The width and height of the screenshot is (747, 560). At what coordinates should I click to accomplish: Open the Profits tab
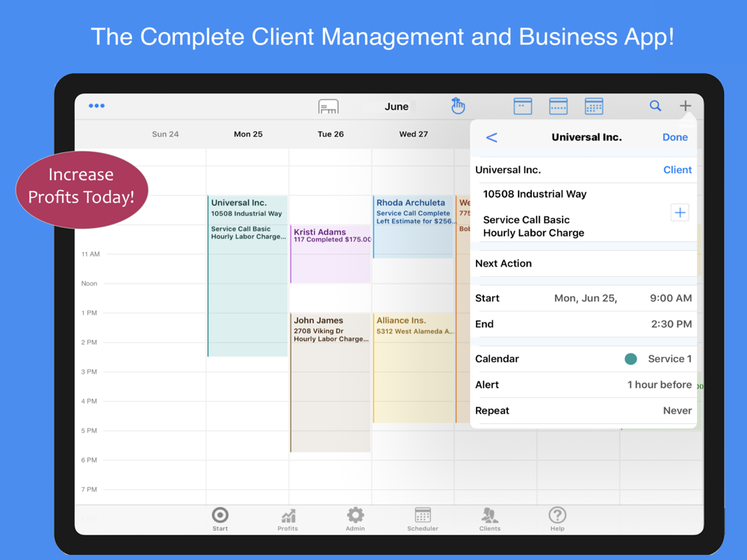click(288, 519)
